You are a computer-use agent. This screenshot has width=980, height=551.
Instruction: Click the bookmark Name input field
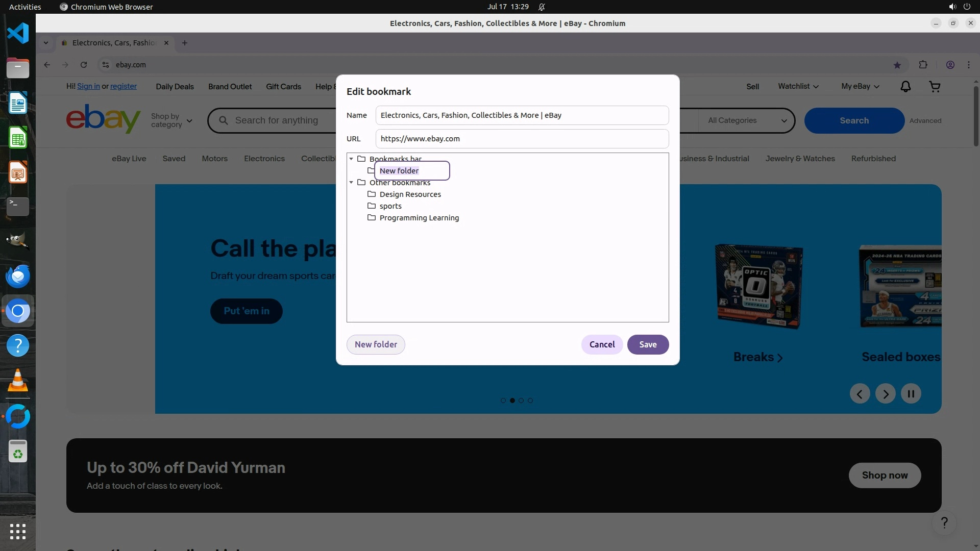522,115
